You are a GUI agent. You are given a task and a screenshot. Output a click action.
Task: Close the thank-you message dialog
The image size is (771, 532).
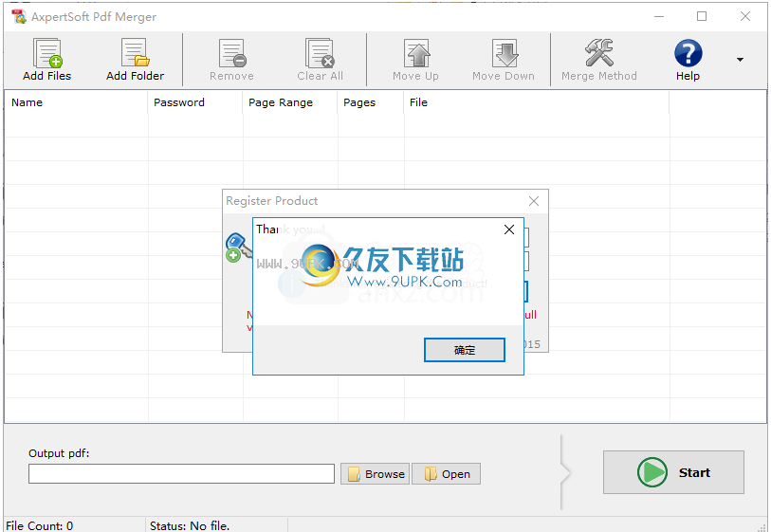click(x=509, y=229)
